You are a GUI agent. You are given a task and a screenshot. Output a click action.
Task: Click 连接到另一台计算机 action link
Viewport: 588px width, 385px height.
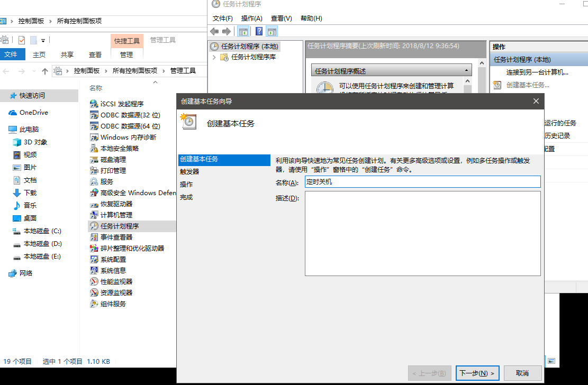(x=537, y=72)
